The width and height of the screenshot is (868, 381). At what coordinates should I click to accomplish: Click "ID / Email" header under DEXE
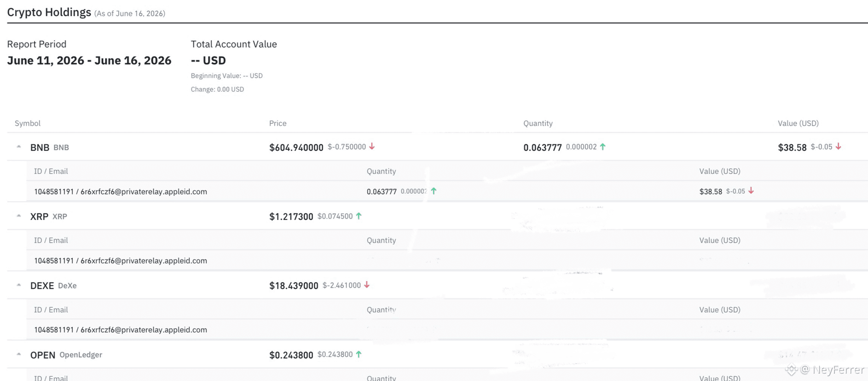[x=51, y=310]
